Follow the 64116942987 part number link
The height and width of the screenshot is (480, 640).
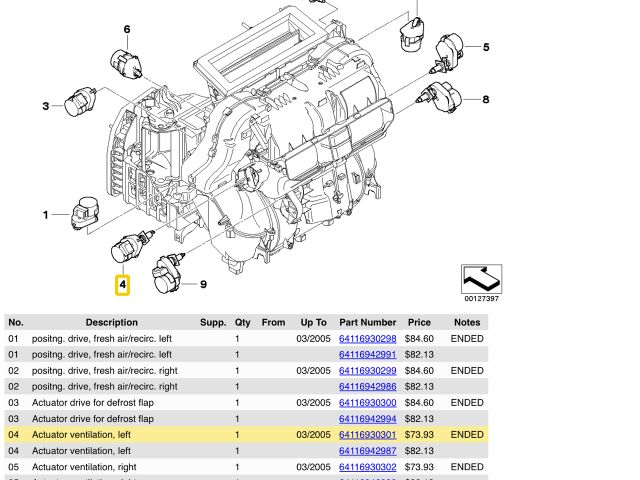[x=367, y=451]
